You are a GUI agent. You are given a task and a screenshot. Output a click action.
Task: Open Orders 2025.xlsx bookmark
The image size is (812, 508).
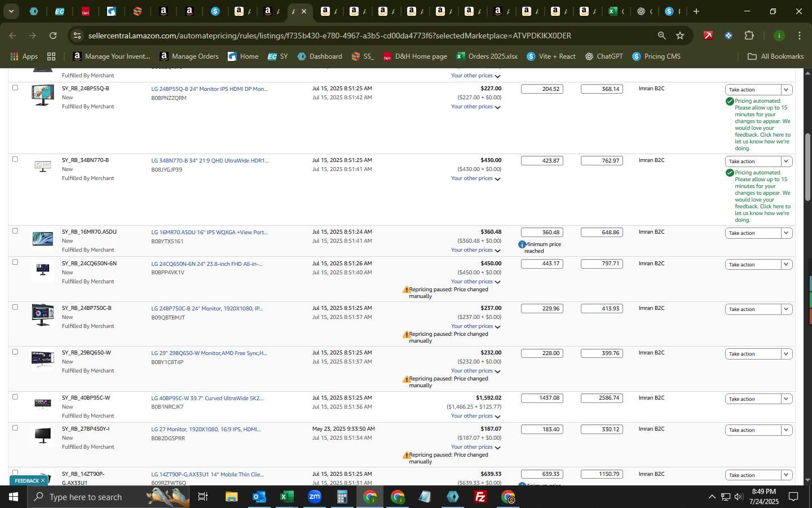(487, 56)
